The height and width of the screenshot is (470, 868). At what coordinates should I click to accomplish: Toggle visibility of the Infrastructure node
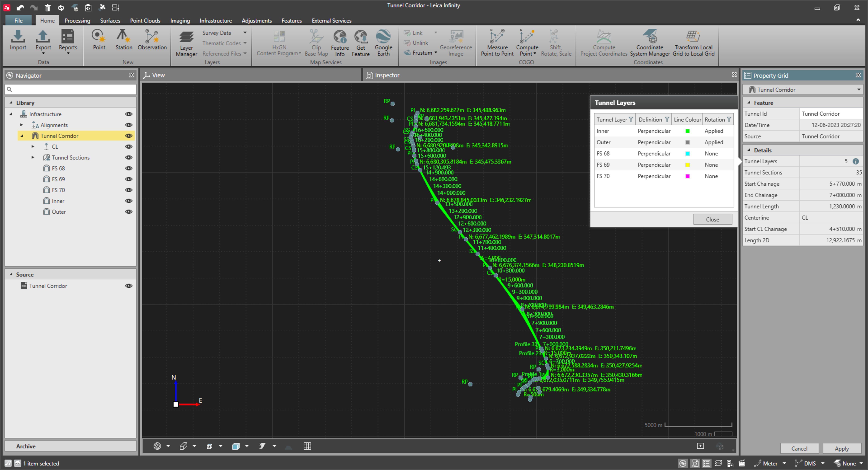(128, 114)
